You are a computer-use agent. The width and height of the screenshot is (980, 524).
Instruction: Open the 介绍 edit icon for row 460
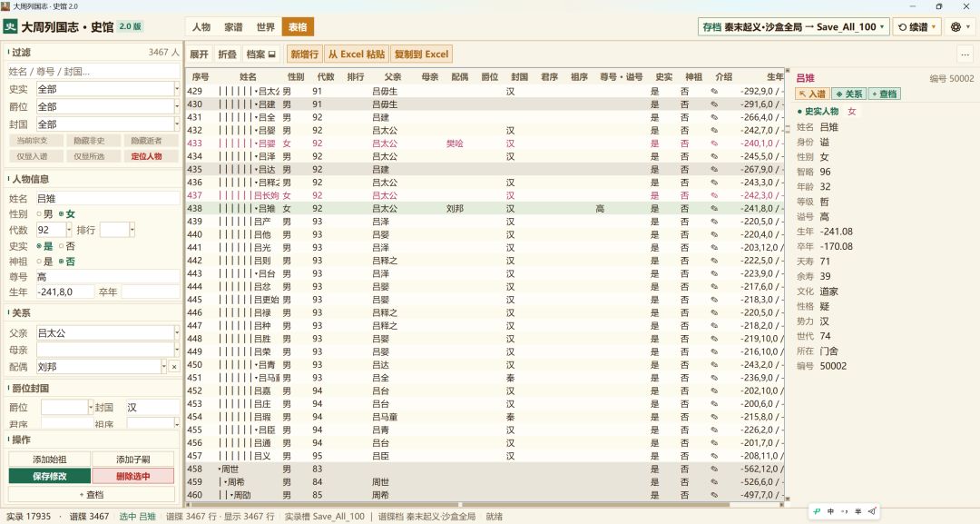click(x=714, y=495)
